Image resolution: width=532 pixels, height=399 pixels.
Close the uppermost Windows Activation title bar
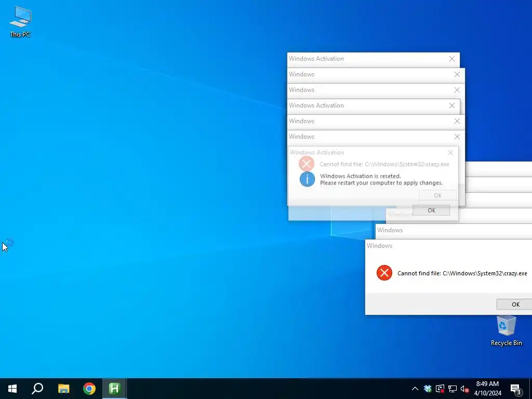(452, 59)
